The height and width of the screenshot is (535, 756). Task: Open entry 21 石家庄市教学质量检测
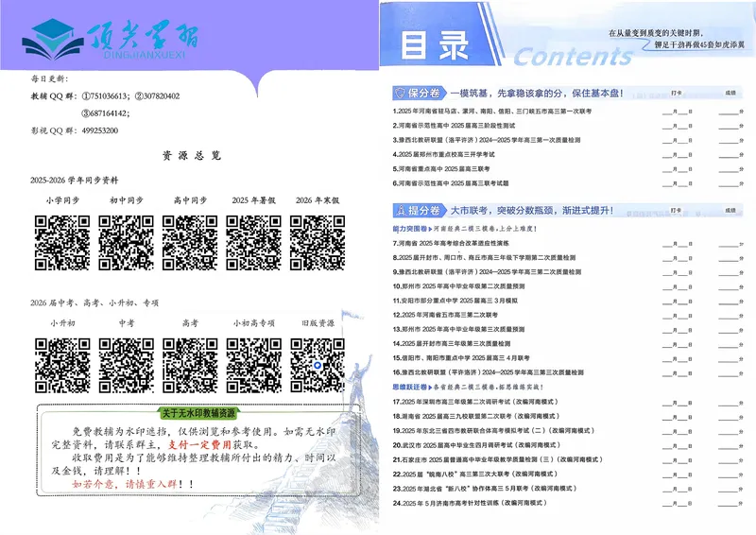point(498,459)
